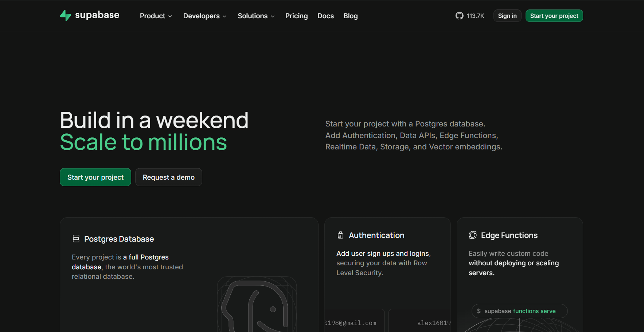
Task: Request a demo from hero section
Action: coord(169,177)
